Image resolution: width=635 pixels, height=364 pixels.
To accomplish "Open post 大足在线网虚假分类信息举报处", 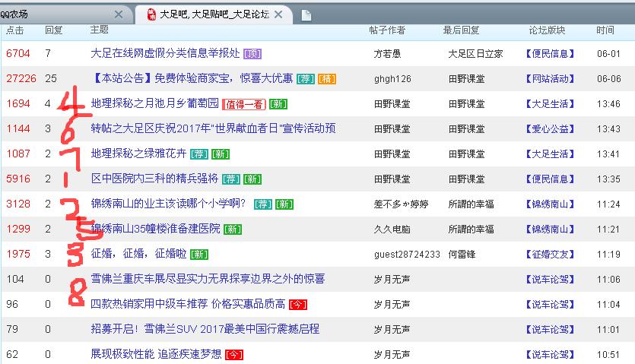I will (165, 53).
